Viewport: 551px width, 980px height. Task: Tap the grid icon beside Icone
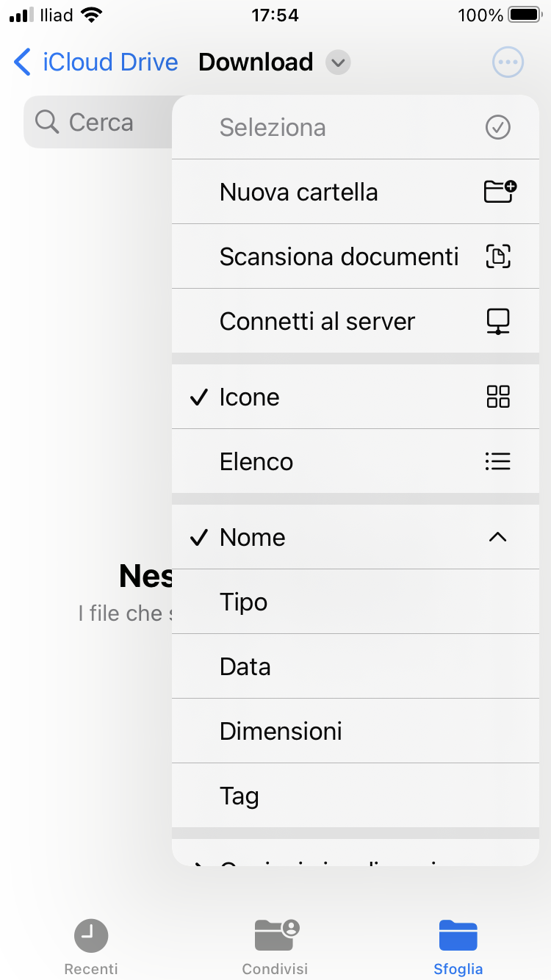(x=498, y=397)
